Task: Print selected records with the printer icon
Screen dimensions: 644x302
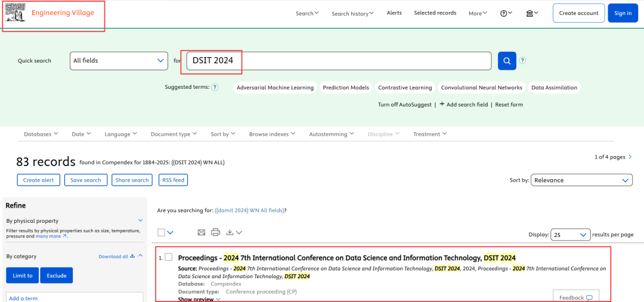Action: pyautogui.click(x=215, y=232)
